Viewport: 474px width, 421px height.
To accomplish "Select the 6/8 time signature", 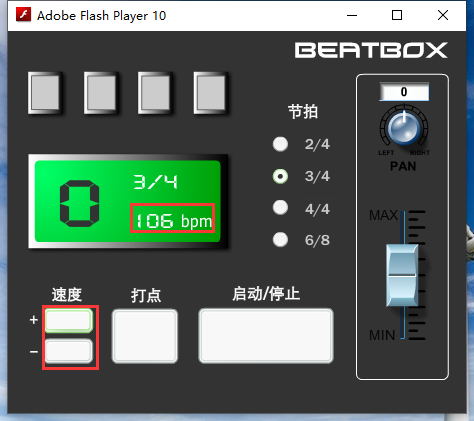I will tap(280, 239).
